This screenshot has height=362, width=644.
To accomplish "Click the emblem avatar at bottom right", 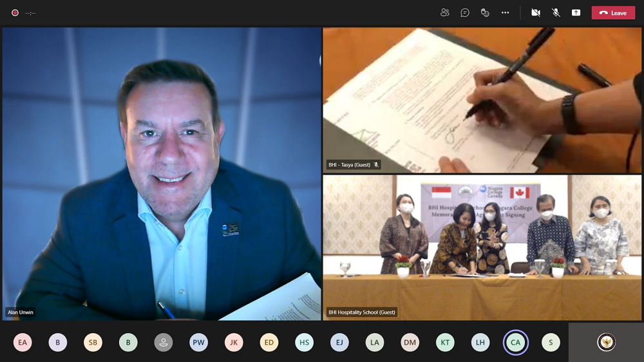I will coord(606,342).
